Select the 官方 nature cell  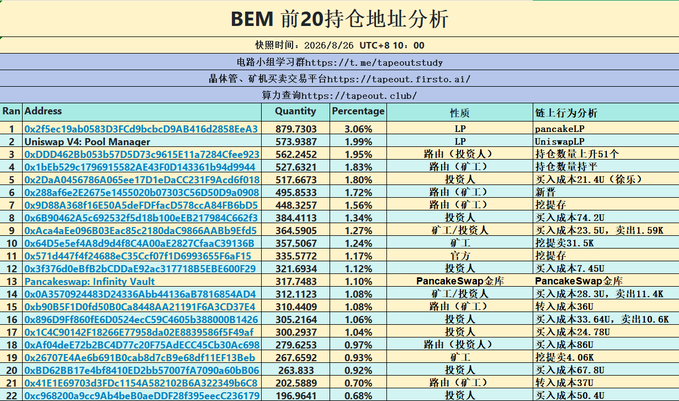tap(459, 256)
